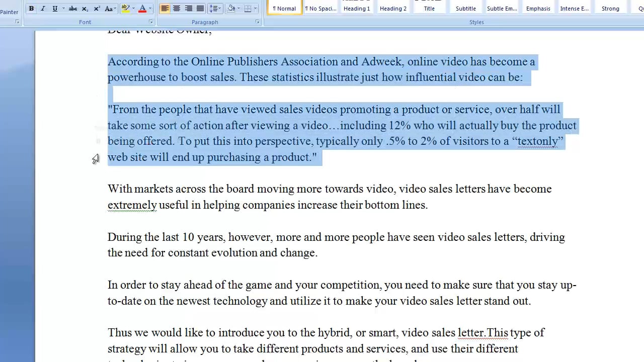Toggle strikethrough formatting
The image size is (644, 362).
point(72,9)
